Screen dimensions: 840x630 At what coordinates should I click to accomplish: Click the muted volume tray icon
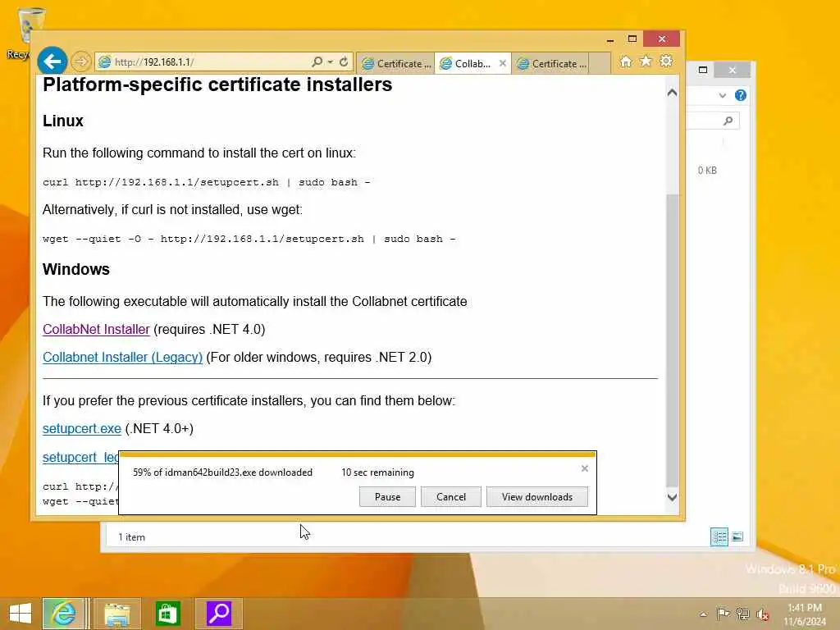coord(762,614)
